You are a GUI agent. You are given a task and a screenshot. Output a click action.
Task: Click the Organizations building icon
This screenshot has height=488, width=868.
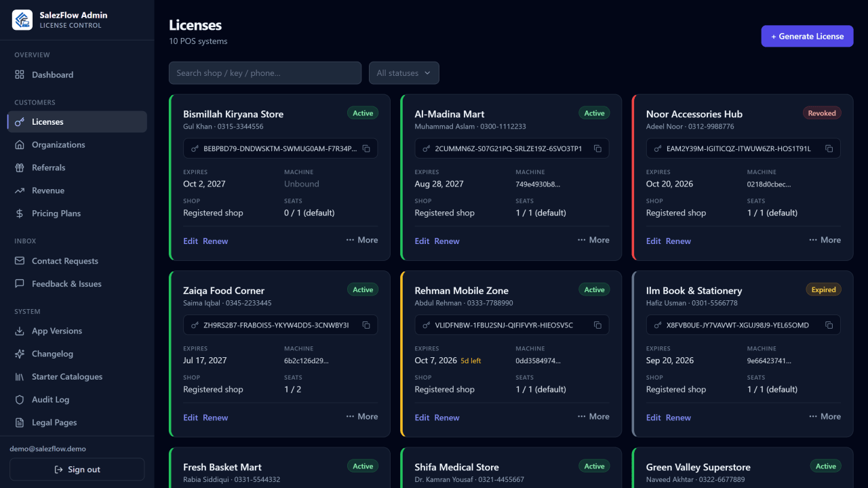[20, 145]
